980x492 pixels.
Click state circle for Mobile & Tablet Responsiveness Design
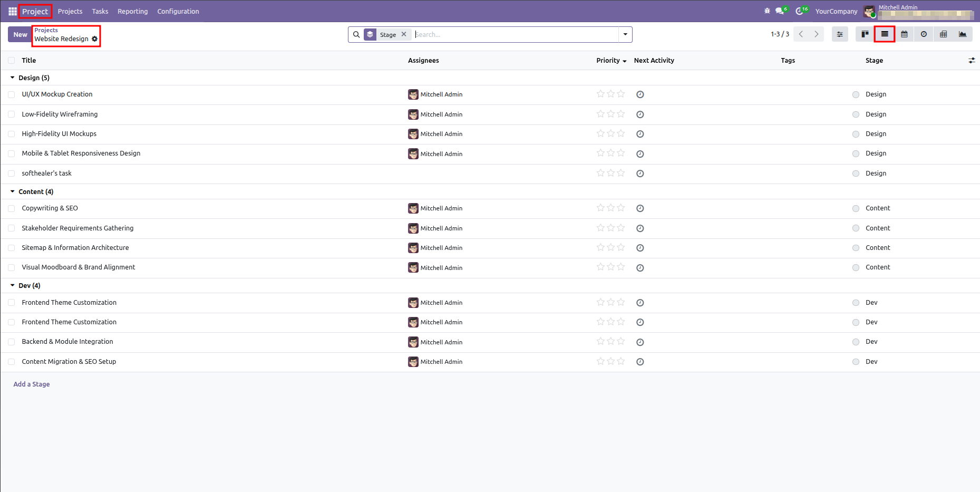click(856, 154)
